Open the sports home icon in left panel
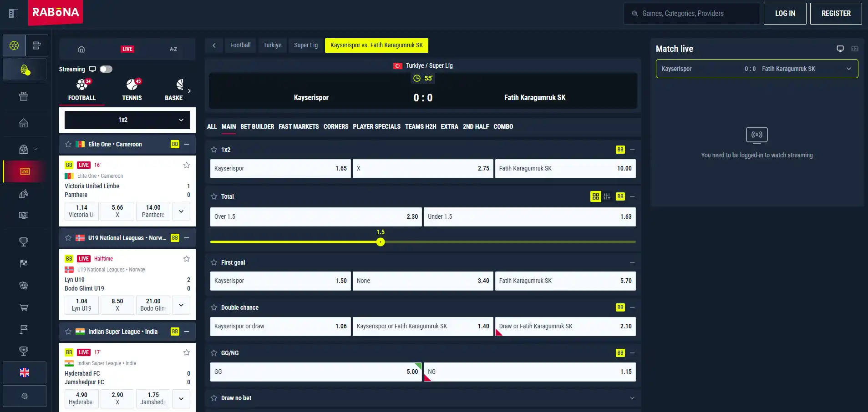Image resolution: width=868 pixels, height=412 pixels. [81, 49]
